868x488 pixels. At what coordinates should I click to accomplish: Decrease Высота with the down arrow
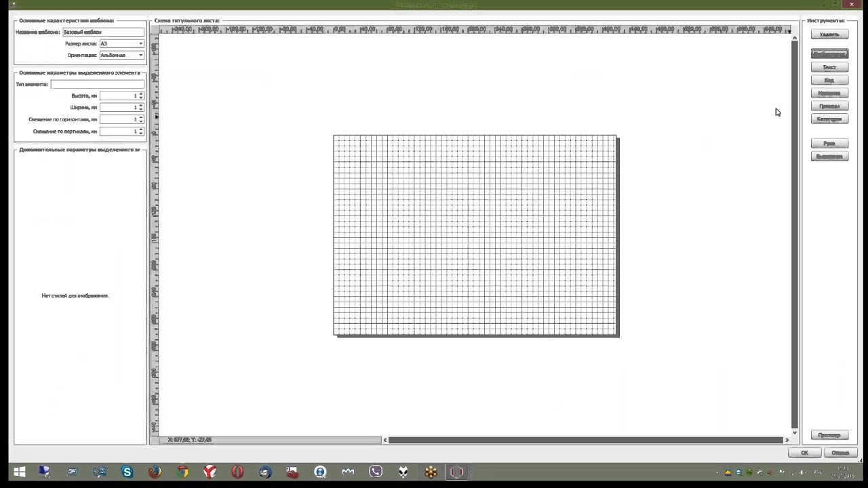141,98
